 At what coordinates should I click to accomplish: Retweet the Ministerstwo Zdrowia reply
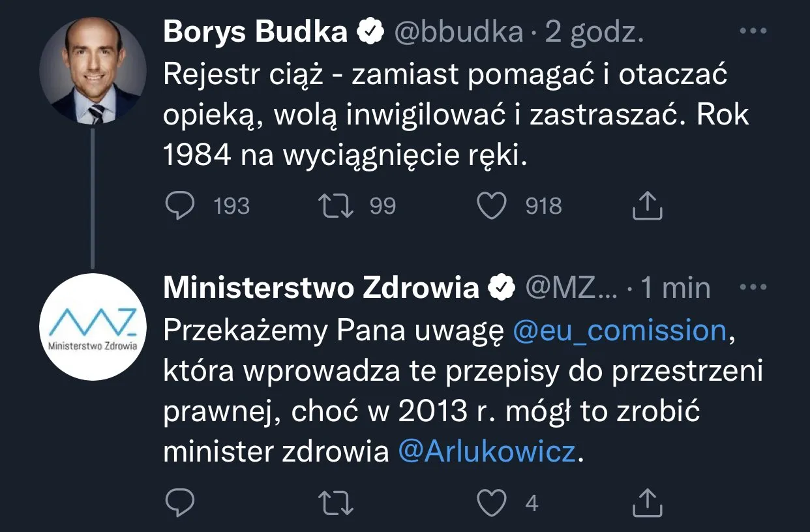338,502
